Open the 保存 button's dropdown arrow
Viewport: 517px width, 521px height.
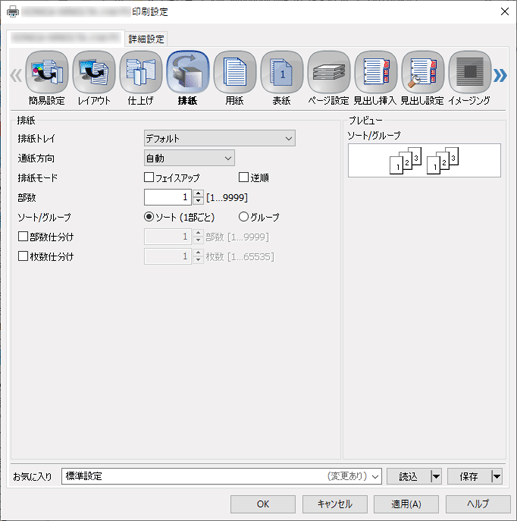coord(496,476)
